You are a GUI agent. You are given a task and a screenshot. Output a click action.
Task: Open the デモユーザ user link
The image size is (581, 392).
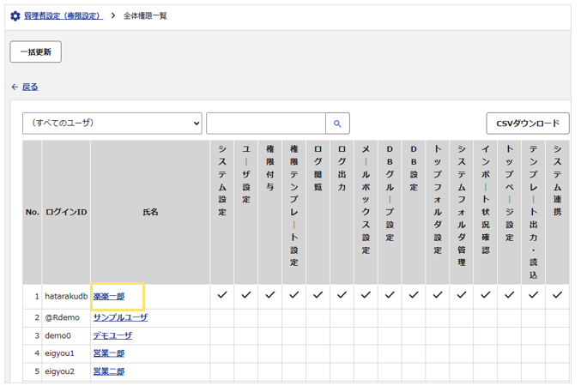coord(112,335)
